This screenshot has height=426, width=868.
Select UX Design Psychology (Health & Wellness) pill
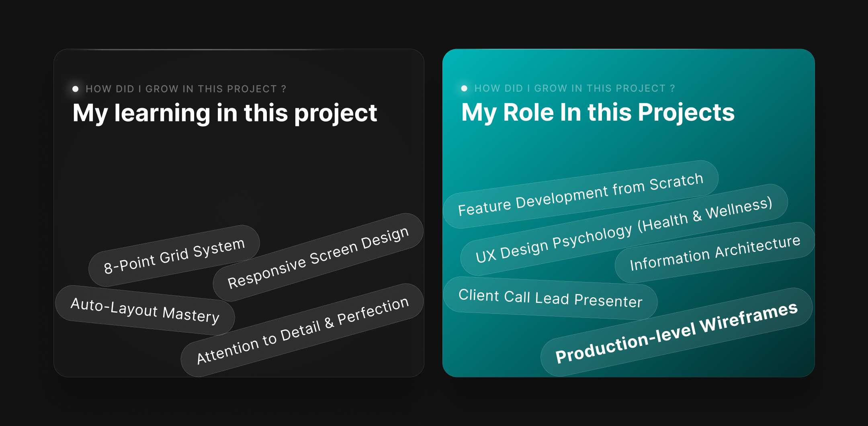coord(624,230)
